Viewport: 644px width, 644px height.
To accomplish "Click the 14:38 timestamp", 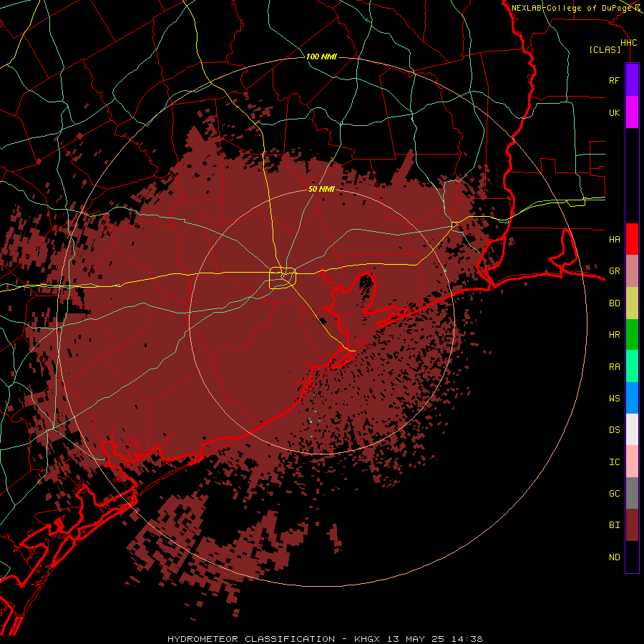I will pyautogui.click(x=467, y=639).
